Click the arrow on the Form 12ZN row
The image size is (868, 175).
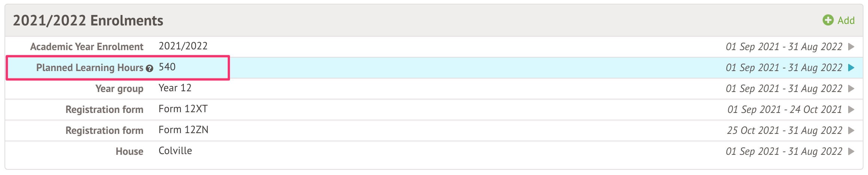(x=851, y=131)
